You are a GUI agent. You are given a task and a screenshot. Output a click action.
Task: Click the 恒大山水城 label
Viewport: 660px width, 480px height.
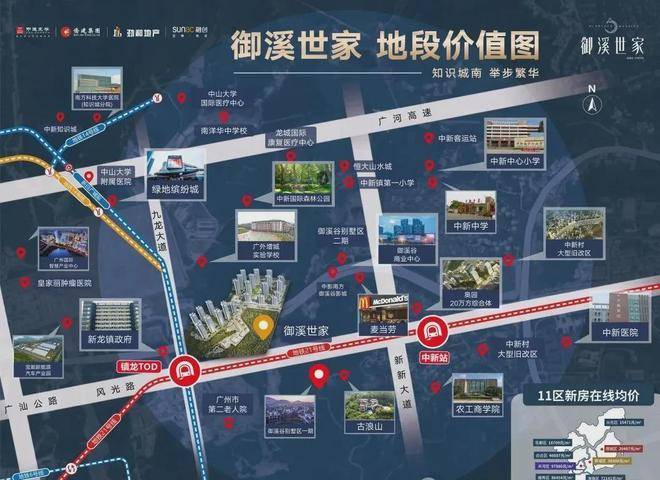[373, 166]
